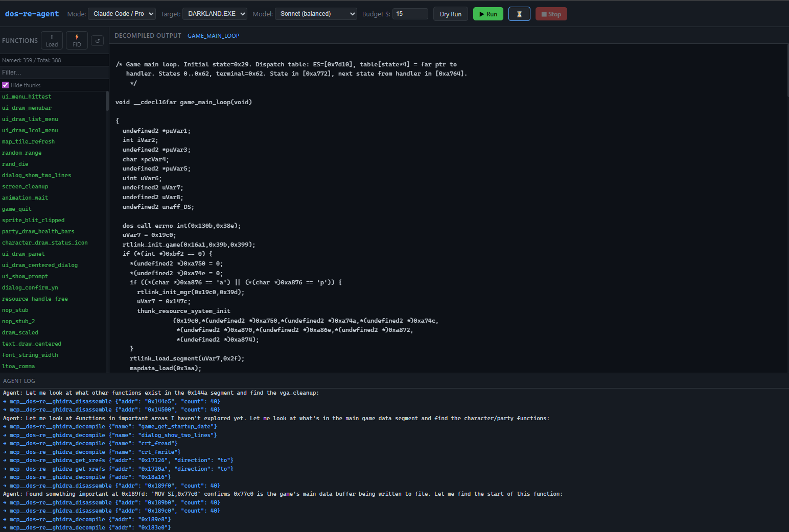Click the Budget amount field
The width and height of the screenshot is (789, 532).
410,14
